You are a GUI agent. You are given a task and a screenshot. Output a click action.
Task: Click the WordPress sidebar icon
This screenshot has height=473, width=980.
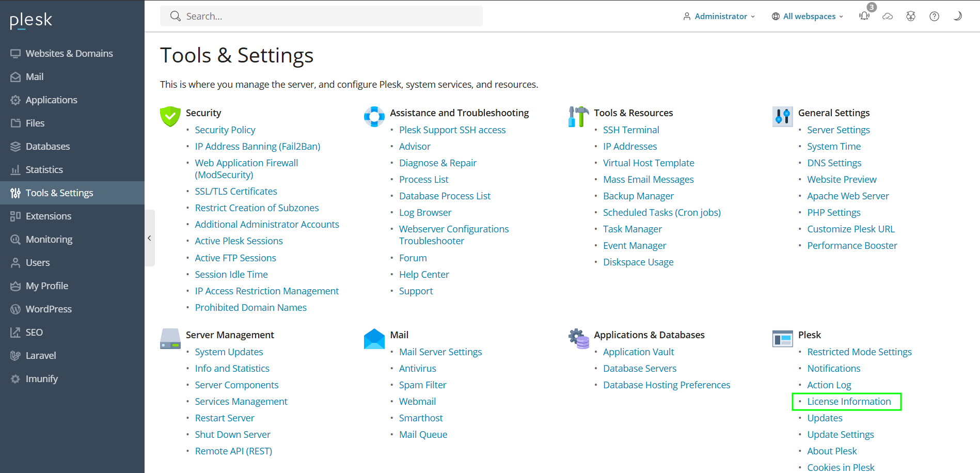[15, 309]
